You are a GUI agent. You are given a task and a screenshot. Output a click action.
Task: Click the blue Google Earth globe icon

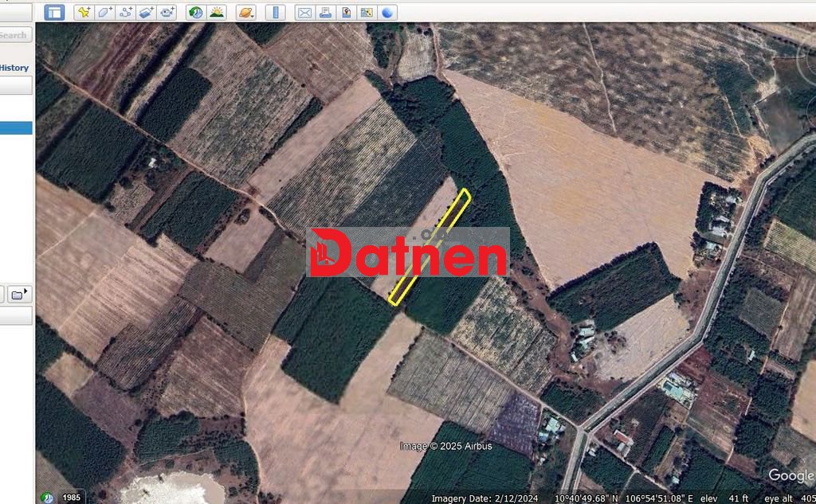pyautogui.click(x=387, y=12)
